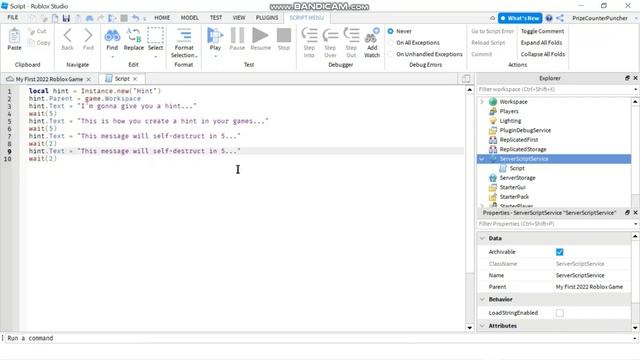The height and width of the screenshot is (360, 640).
Task: Open the Play dropdown arrow
Action: (215, 56)
